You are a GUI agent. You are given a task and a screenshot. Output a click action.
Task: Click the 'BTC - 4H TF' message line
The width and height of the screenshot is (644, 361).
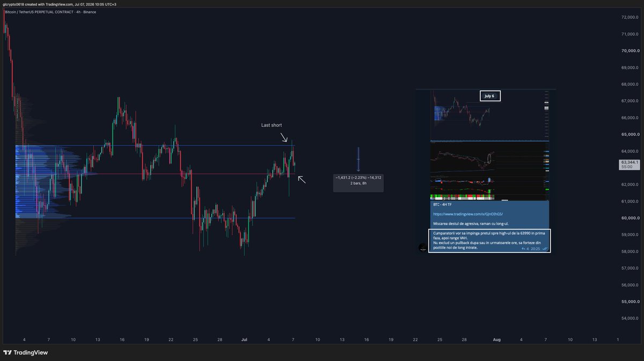pyautogui.click(x=443, y=205)
